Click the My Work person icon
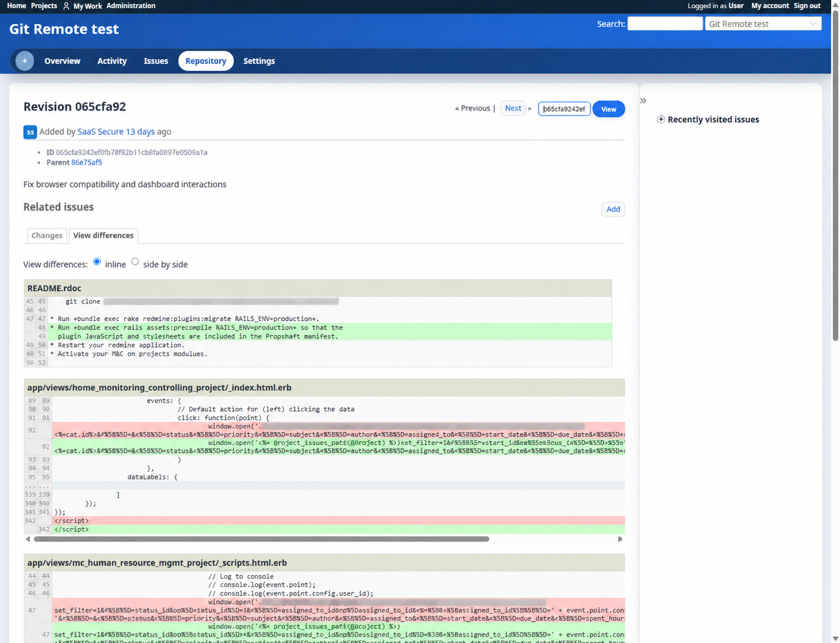This screenshot has width=840, height=643. pyautogui.click(x=66, y=6)
